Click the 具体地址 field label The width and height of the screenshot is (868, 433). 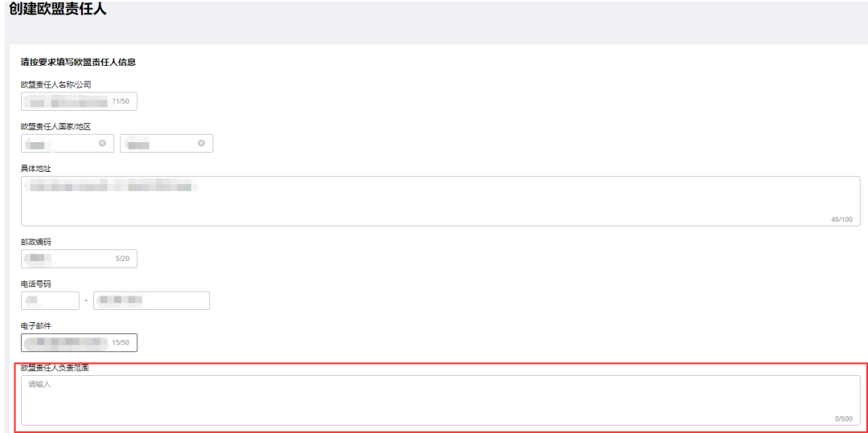click(x=36, y=168)
